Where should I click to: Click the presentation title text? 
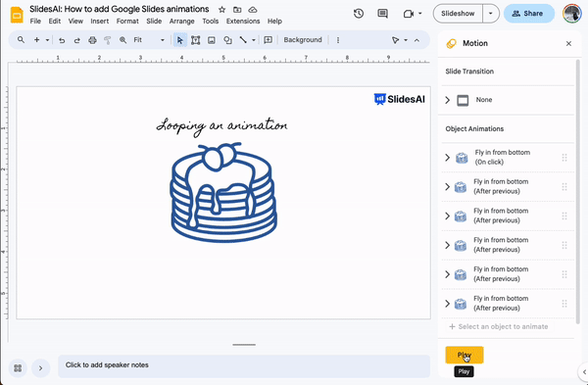pyautogui.click(x=120, y=9)
